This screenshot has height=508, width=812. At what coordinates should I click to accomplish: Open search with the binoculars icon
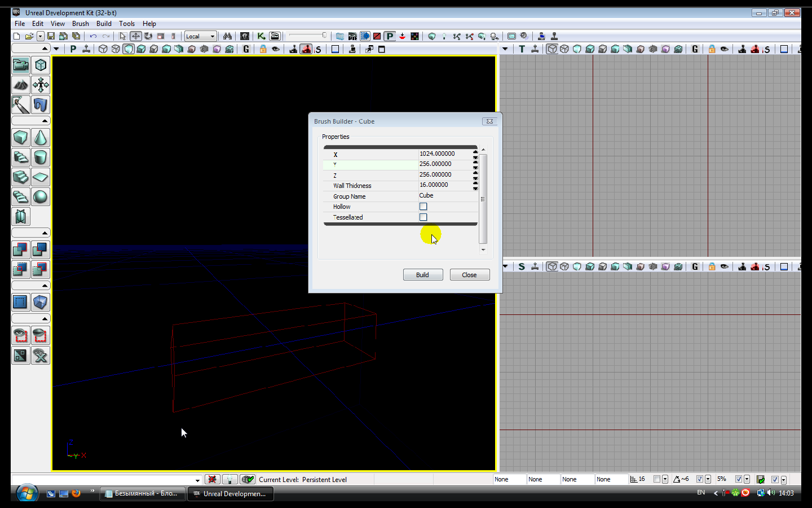coord(227,36)
